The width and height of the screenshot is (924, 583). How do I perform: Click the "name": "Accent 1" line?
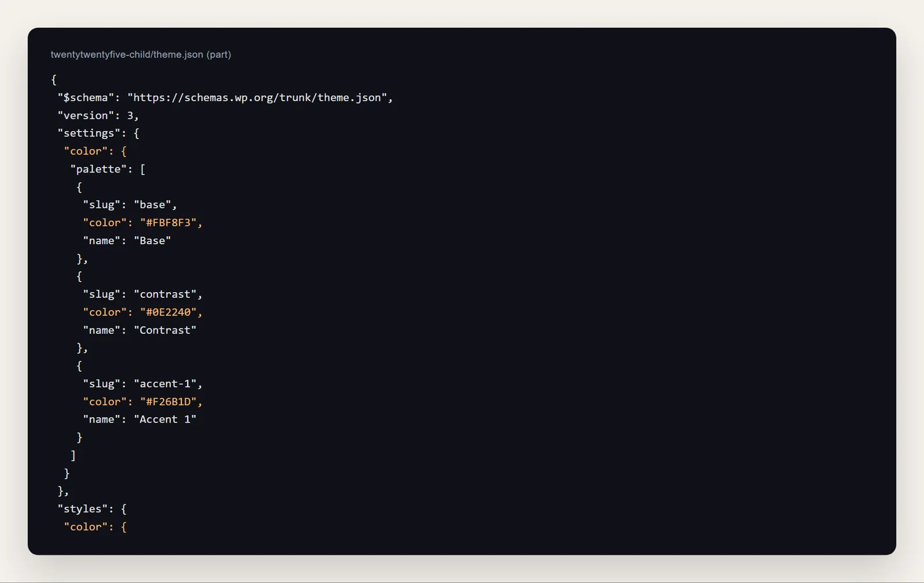(x=140, y=420)
